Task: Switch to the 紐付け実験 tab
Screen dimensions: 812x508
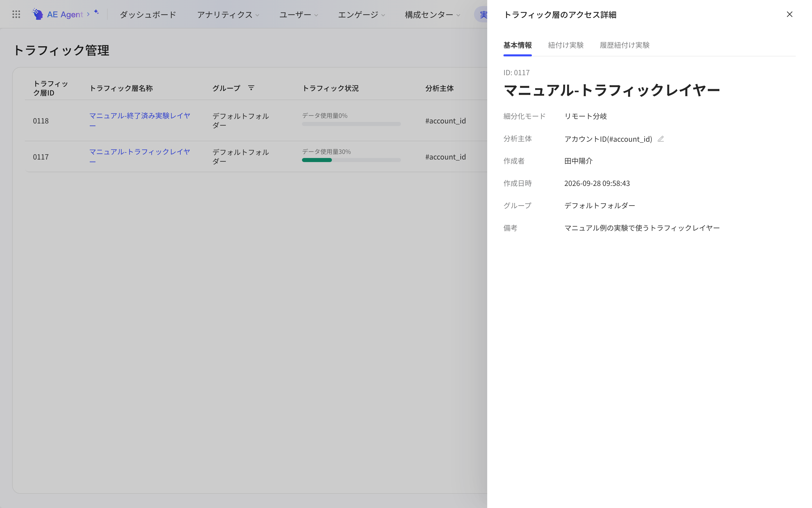Action: point(566,45)
